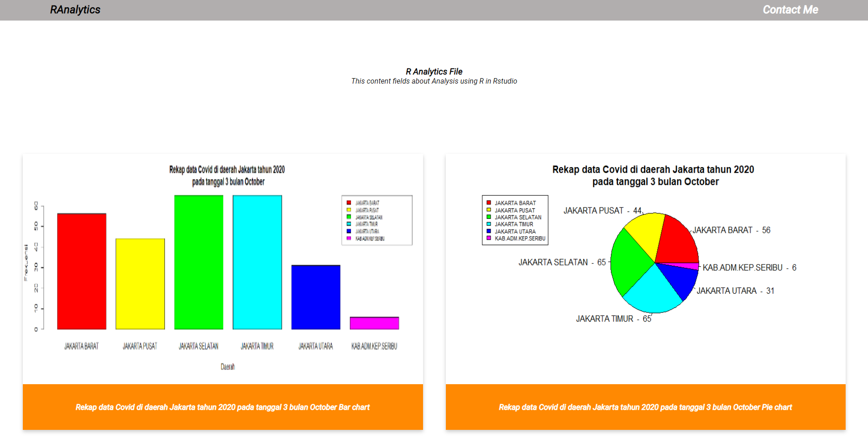Select the pie chart legend box

pyautogui.click(x=515, y=221)
